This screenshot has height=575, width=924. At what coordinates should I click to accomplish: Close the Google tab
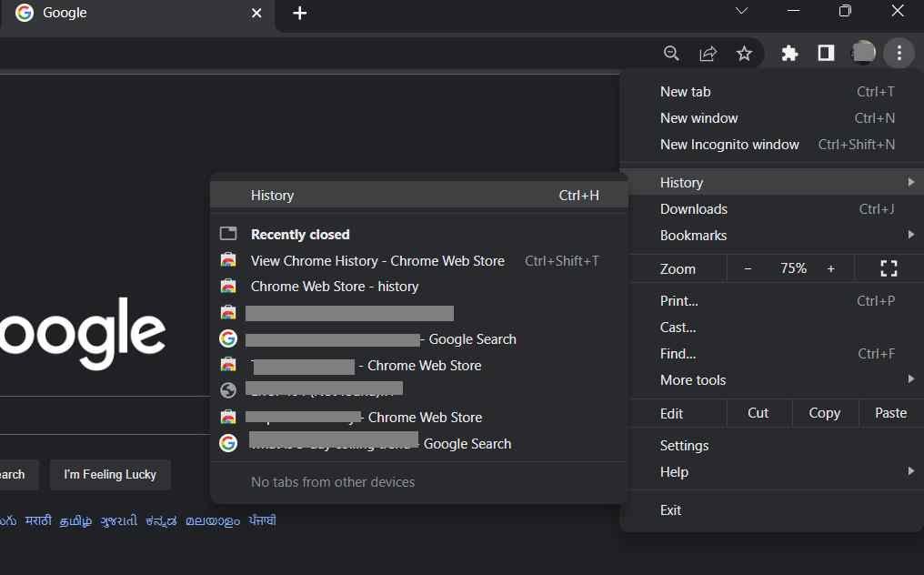click(256, 13)
